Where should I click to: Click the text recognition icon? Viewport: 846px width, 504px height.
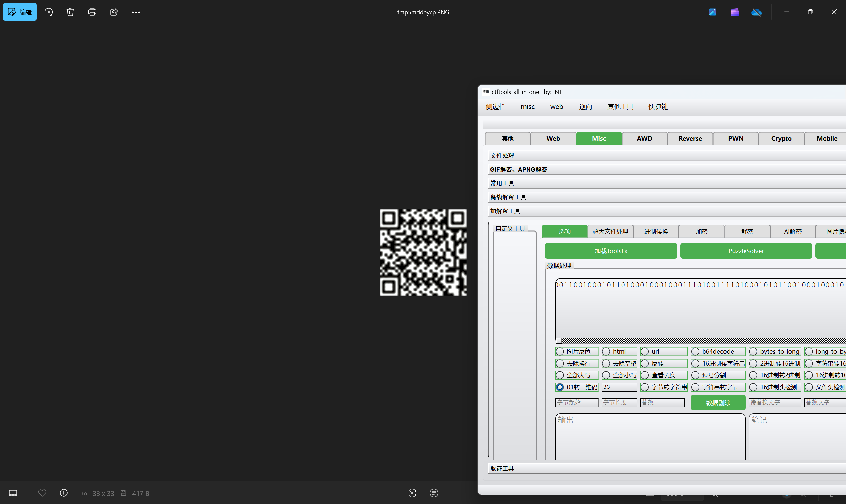pos(434,493)
